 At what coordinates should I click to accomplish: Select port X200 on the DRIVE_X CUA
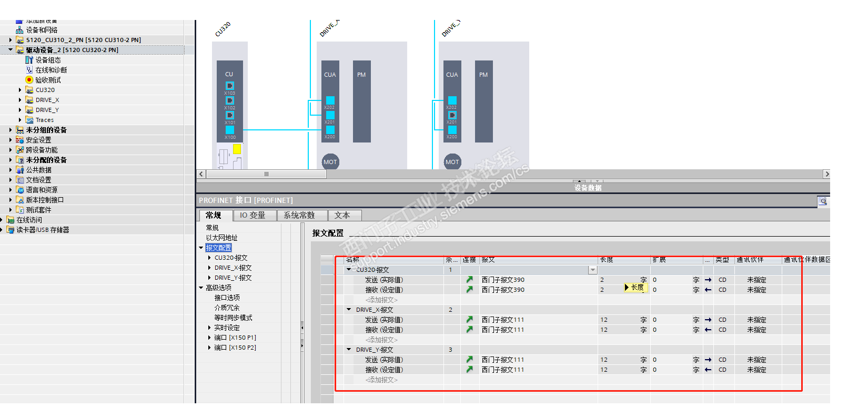click(x=330, y=130)
